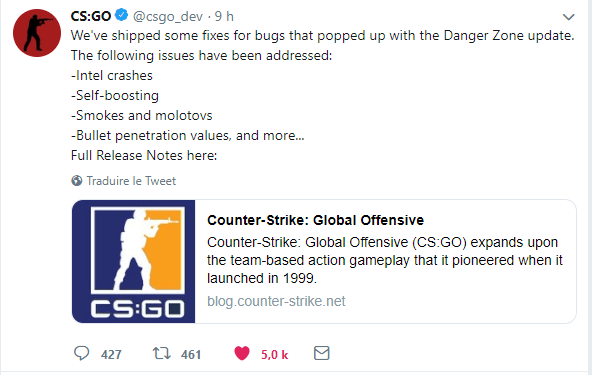Click the 461 retweets count
The width and height of the screenshot is (592, 375).
click(191, 354)
